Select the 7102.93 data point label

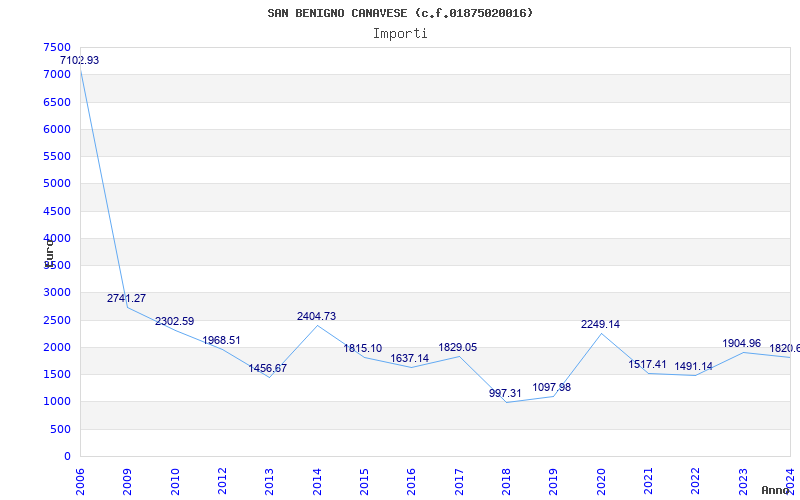80,61
